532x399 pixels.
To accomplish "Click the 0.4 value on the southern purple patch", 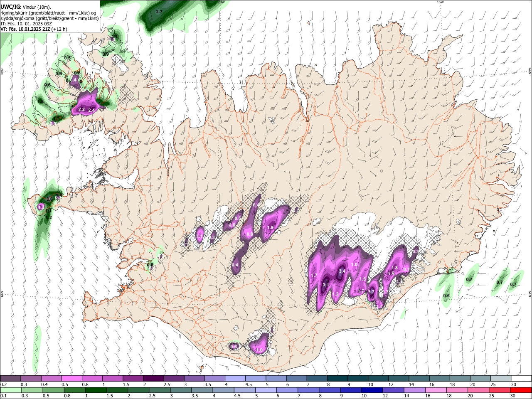I will point(235,265).
